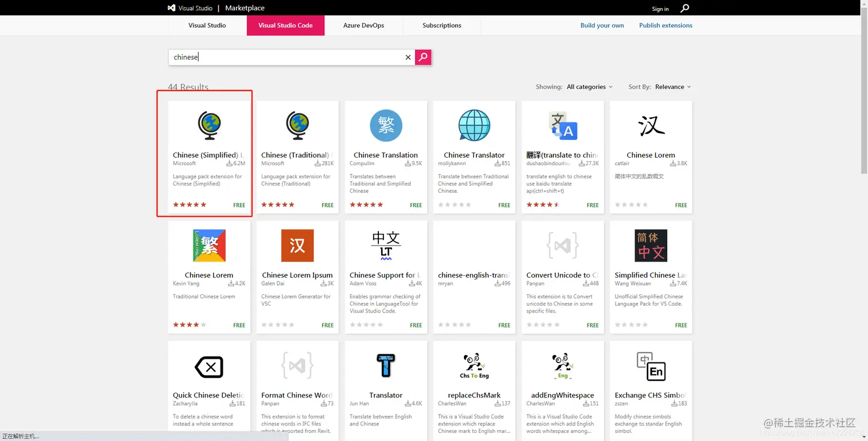868x441 pixels.
Task: Click 281K download count
Action: coord(324,163)
